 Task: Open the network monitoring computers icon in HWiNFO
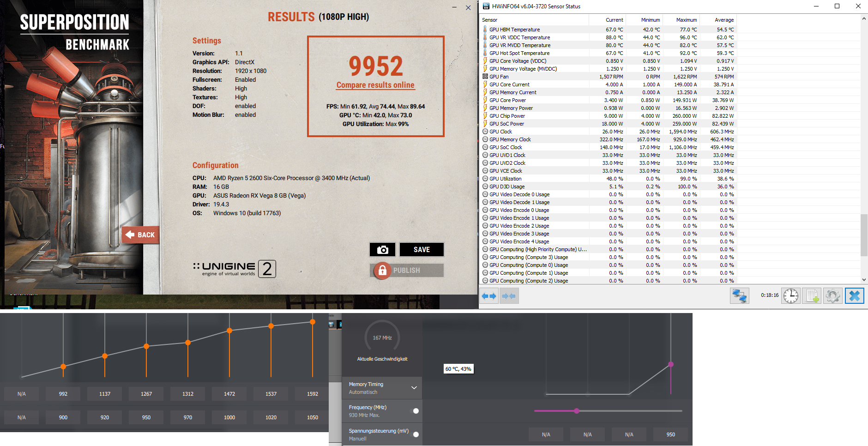[x=739, y=295]
